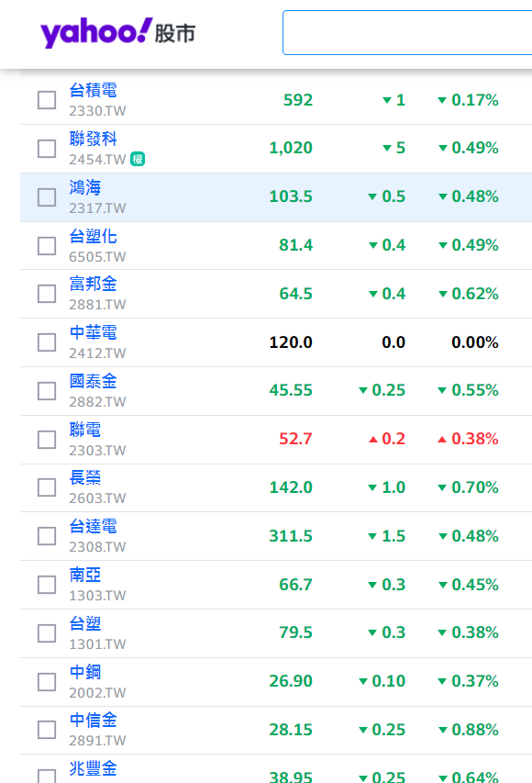Viewport: 532px width, 783px height.
Task: Click the Yahoo 股市 logo
Action: coord(117,33)
